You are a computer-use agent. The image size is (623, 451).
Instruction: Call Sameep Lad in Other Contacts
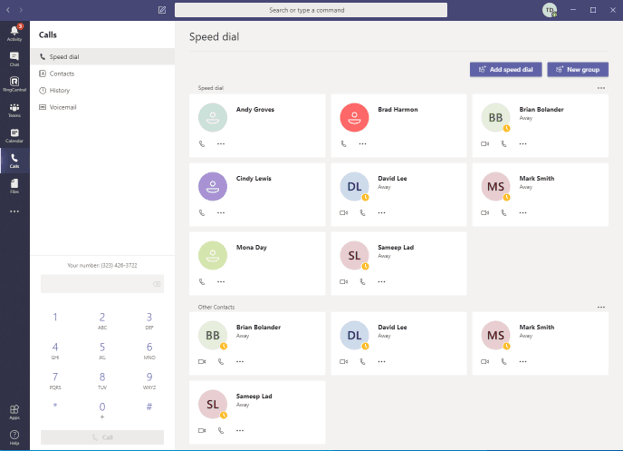(221, 430)
